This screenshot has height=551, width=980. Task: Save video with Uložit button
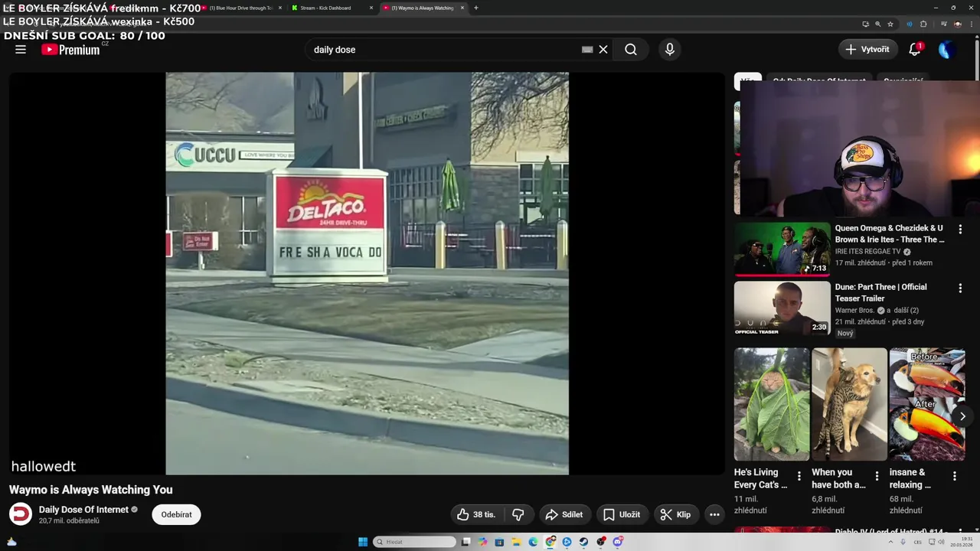click(622, 515)
